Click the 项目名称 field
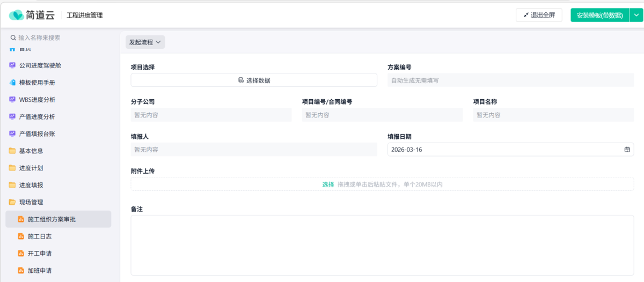Screen dimensions: 644x282 [553, 115]
